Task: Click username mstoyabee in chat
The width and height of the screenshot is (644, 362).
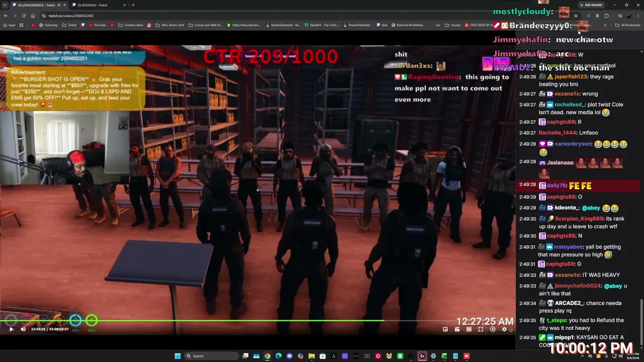Action: coord(569,247)
